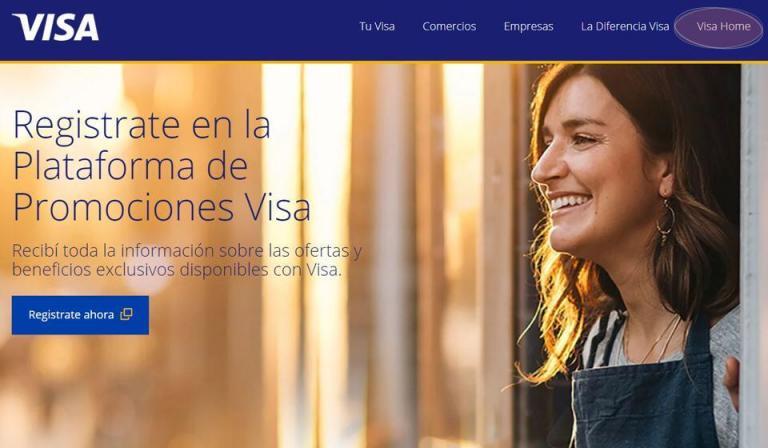
Task: Click the highlighted Visa Home link
Action: coord(723,26)
